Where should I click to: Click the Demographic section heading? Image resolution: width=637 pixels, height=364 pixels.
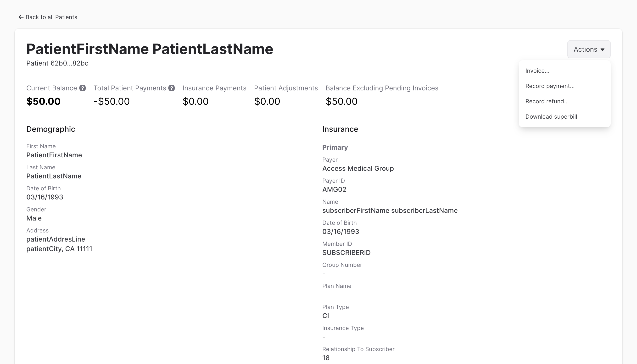(50, 129)
